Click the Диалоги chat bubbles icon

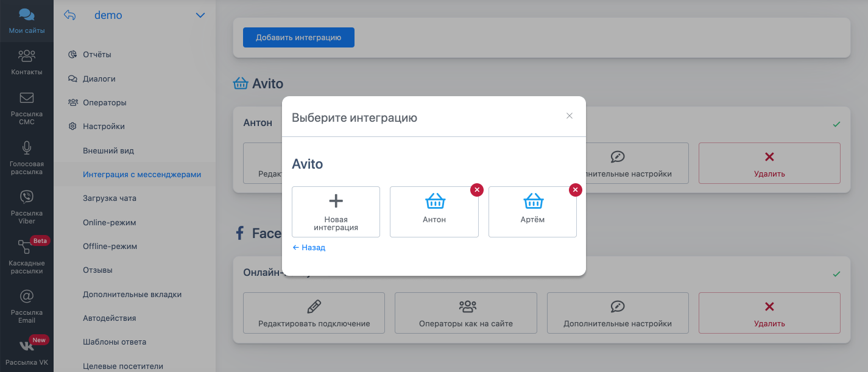[x=72, y=79]
